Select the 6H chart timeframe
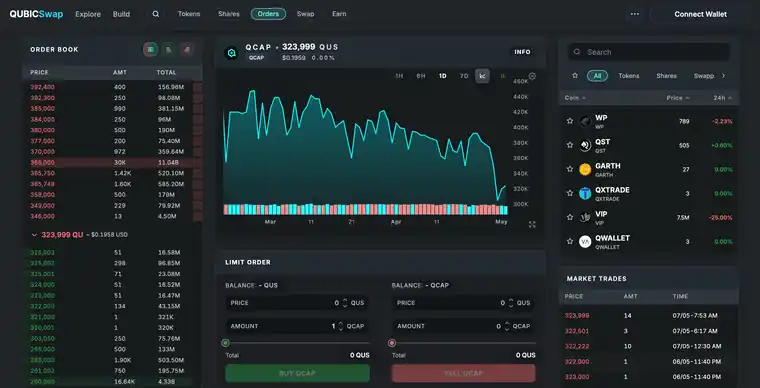This screenshot has height=388, width=760. [421, 76]
